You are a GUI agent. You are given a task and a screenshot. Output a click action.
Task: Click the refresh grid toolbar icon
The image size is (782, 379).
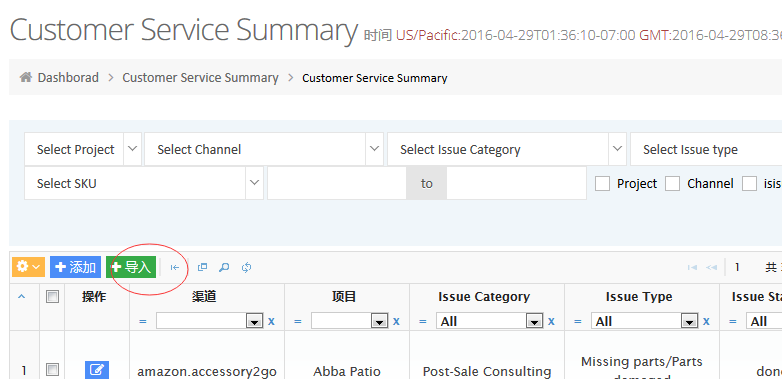click(x=246, y=267)
